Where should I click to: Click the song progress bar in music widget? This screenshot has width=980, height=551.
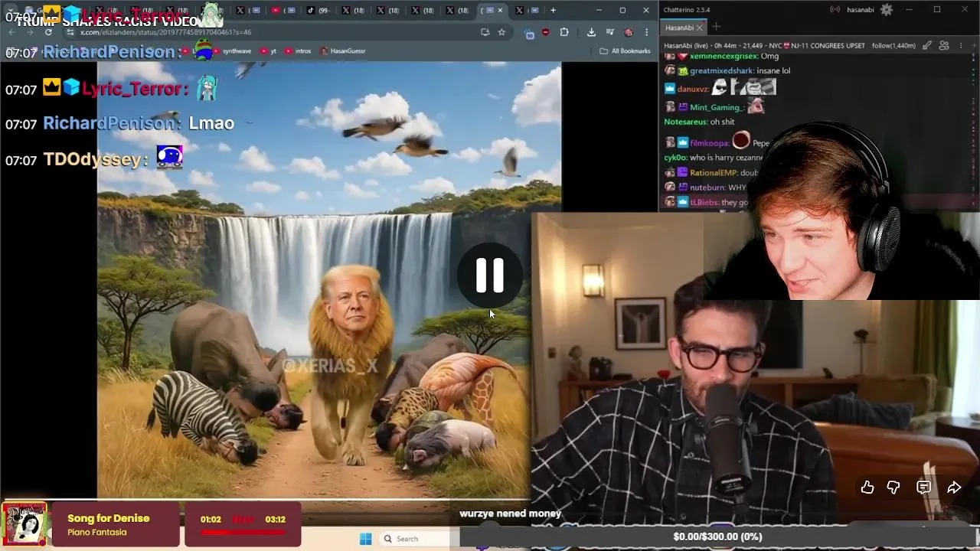tap(243, 531)
